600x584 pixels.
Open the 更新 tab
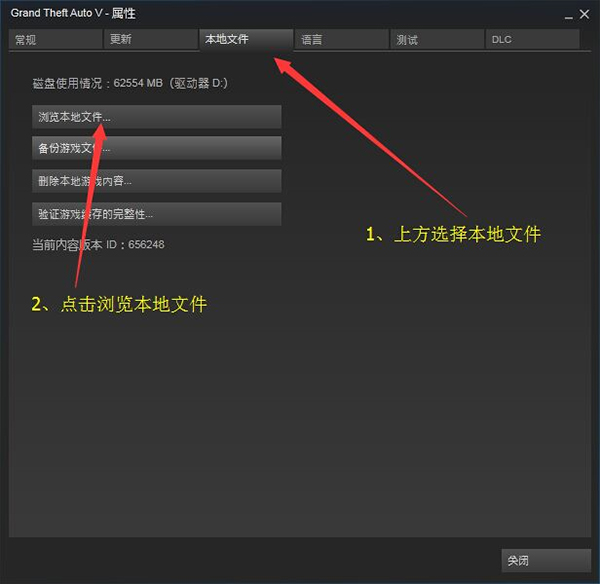(151, 39)
